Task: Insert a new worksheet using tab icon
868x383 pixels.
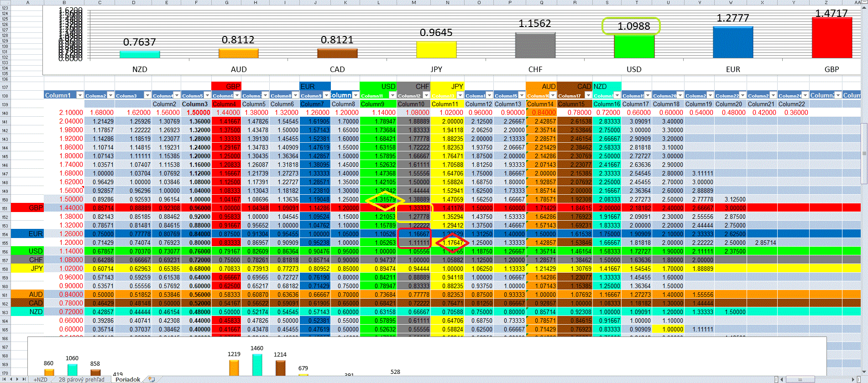Action: (152, 379)
